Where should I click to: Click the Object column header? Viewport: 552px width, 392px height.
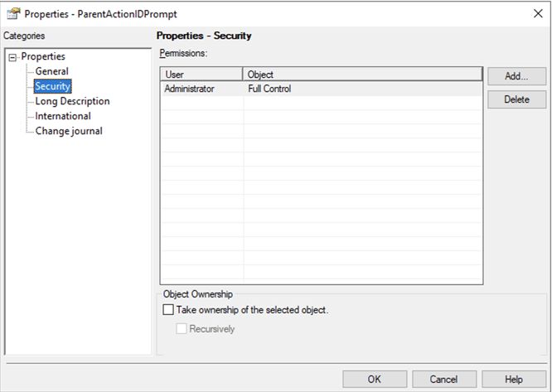(x=361, y=75)
